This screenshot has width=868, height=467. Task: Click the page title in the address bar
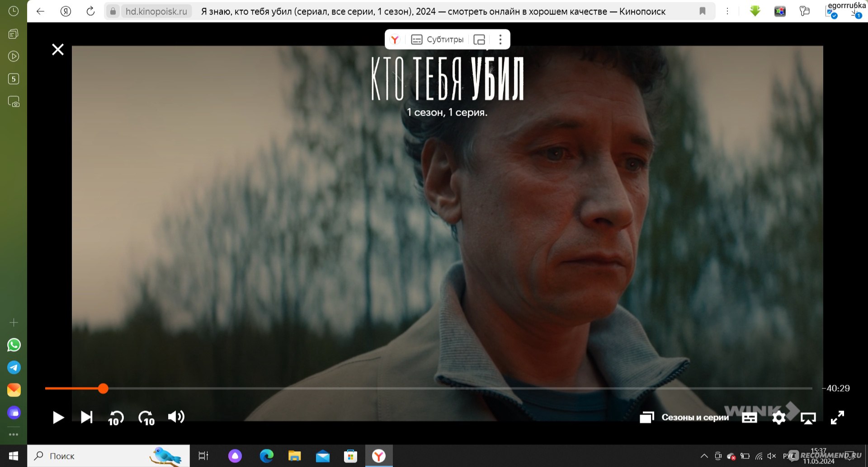[x=433, y=11]
